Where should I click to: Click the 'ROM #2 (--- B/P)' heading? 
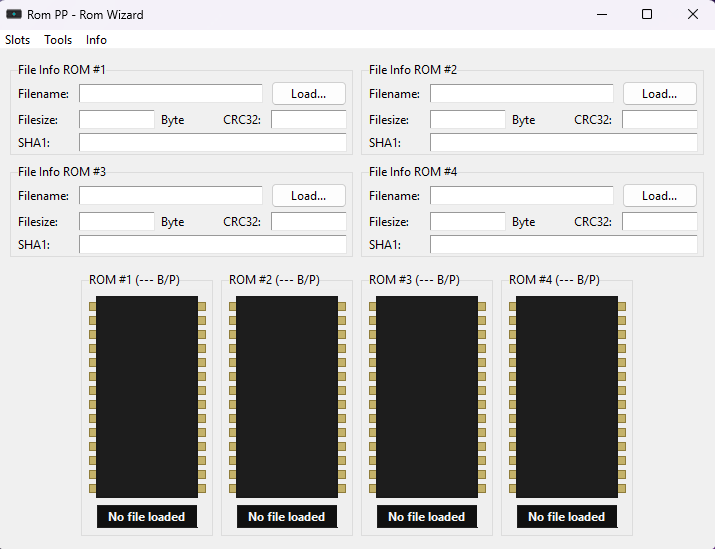(x=275, y=280)
